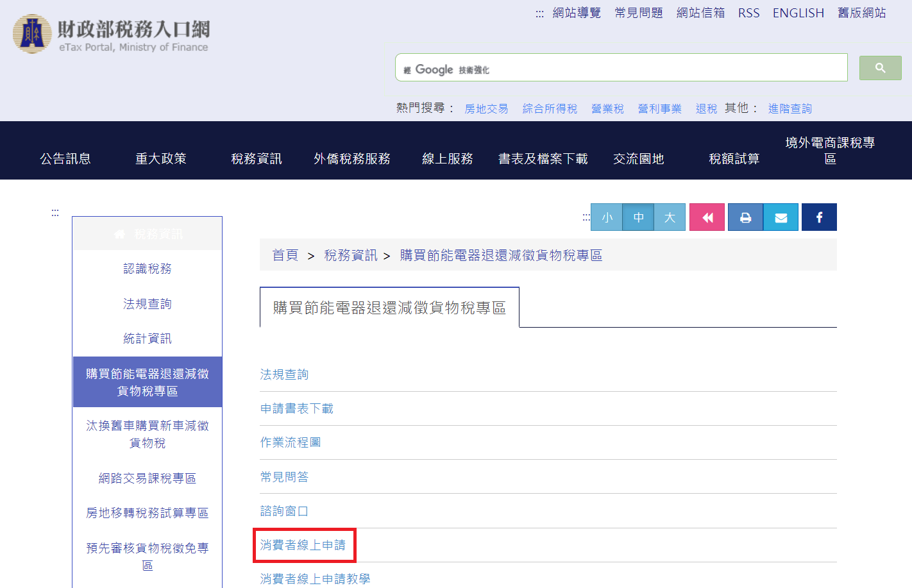Switch site language via ENGLISH link

pos(798,13)
